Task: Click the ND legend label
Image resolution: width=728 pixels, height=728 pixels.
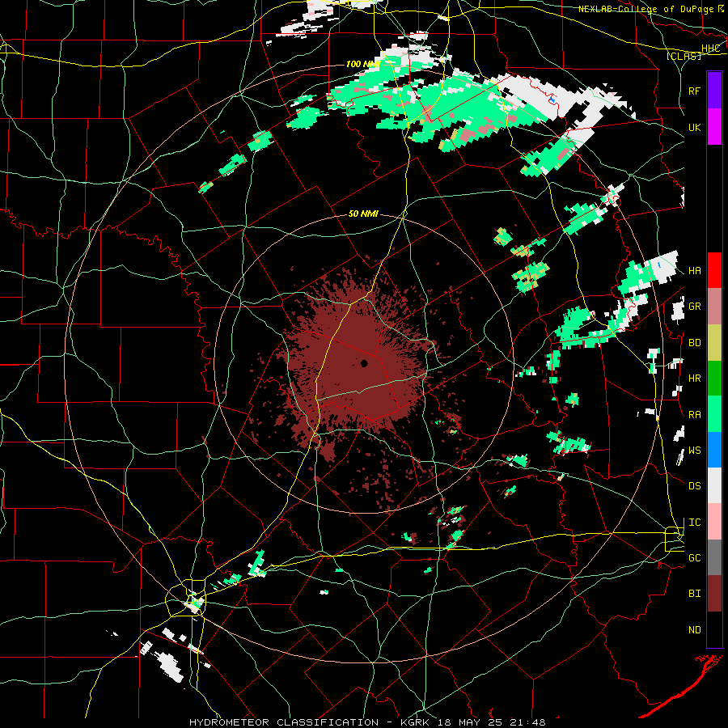Action: click(695, 630)
